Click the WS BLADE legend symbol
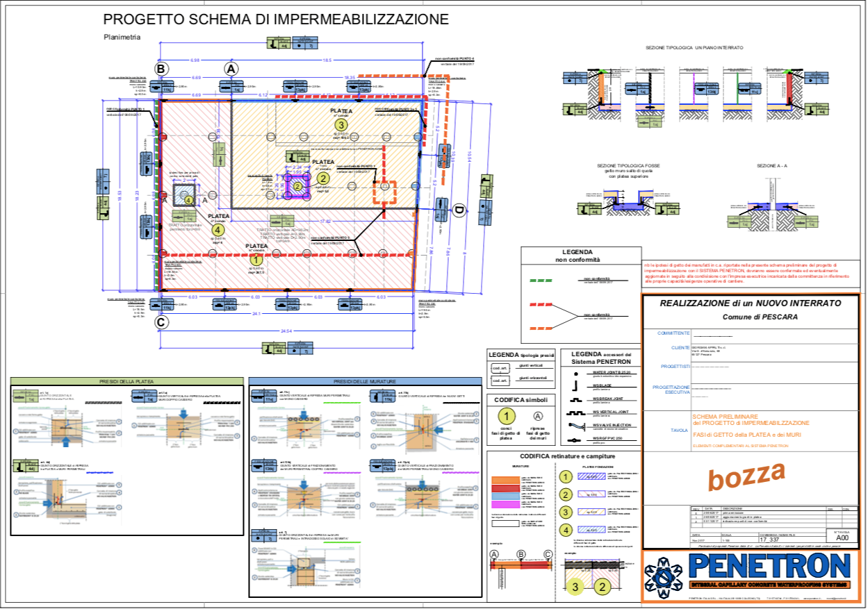The width and height of the screenshot is (868, 609). click(x=575, y=386)
